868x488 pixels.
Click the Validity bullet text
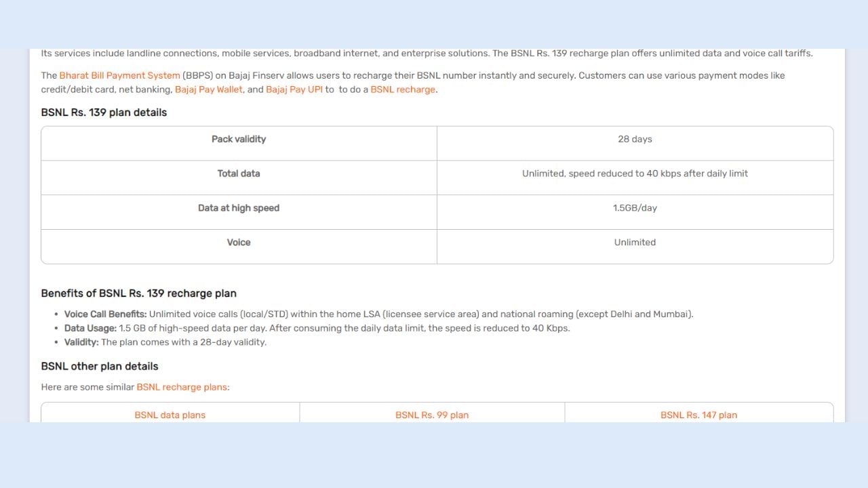point(165,342)
